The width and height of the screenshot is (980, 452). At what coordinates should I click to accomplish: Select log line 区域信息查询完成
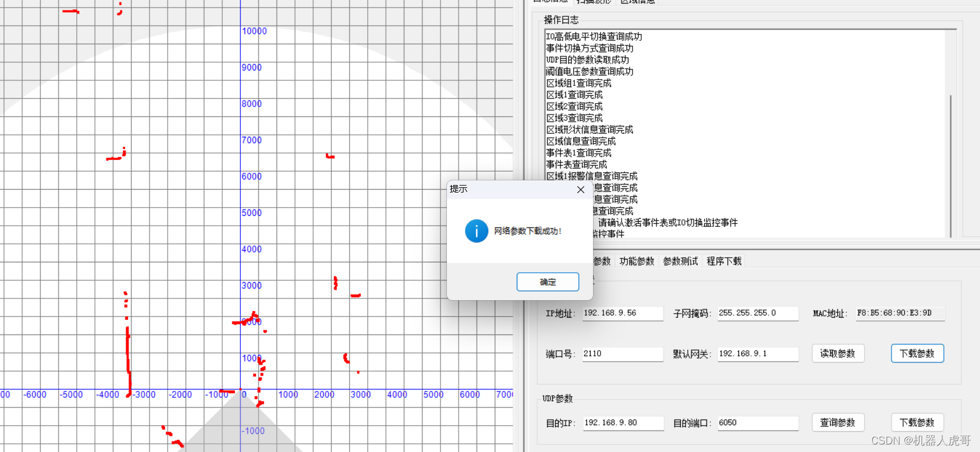pos(581,141)
